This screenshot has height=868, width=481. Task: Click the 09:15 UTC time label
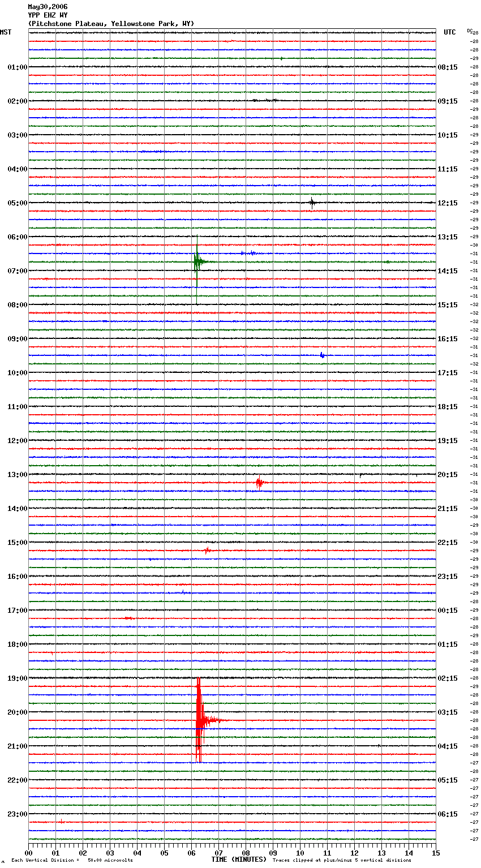click(448, 101)
